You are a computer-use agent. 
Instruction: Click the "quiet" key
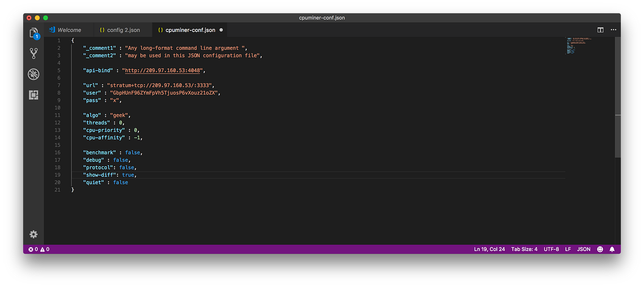[x=94, y=182]
